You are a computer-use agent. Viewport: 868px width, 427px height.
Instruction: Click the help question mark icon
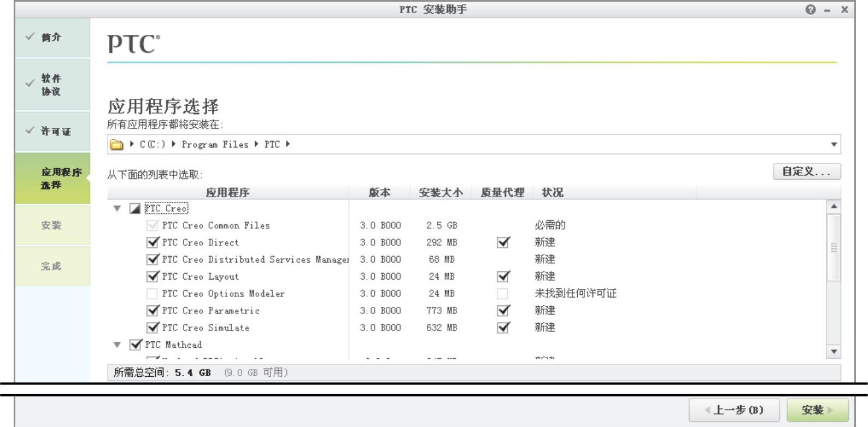(810, 10)
